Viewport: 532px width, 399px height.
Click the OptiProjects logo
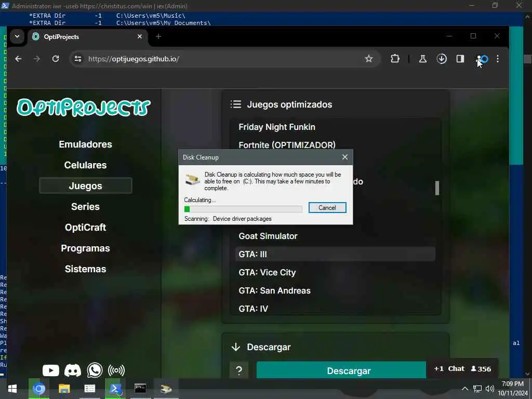pos(84,108)
